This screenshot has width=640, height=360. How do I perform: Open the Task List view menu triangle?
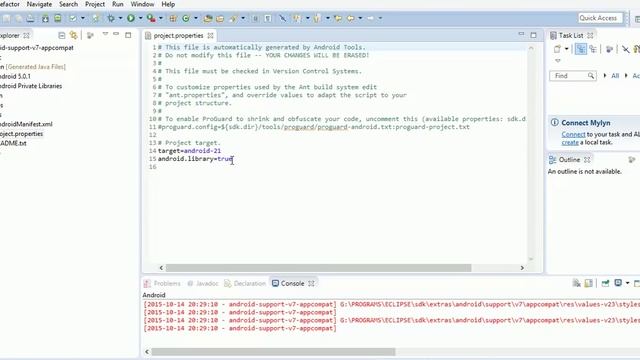coord(558,60)
